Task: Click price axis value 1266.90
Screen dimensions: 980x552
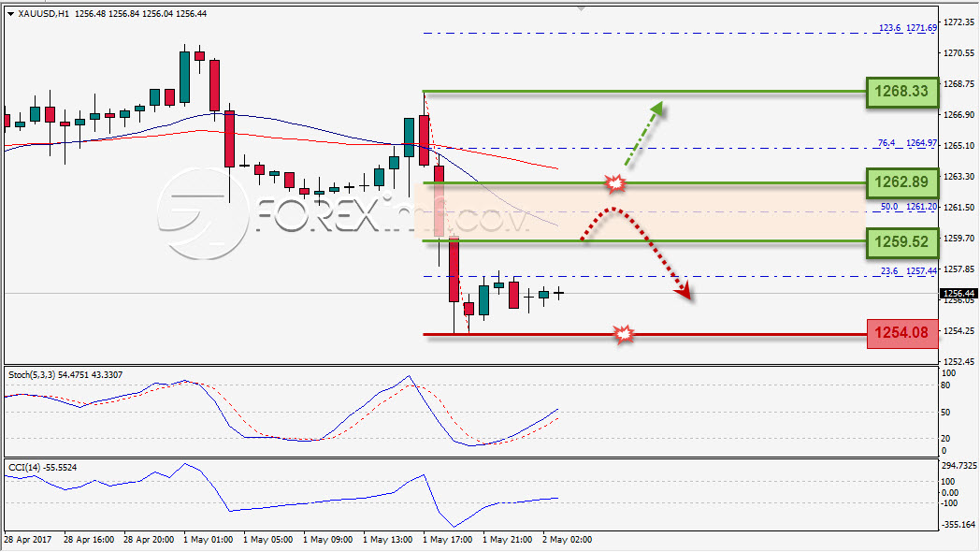Action: [x=958, y=115]
